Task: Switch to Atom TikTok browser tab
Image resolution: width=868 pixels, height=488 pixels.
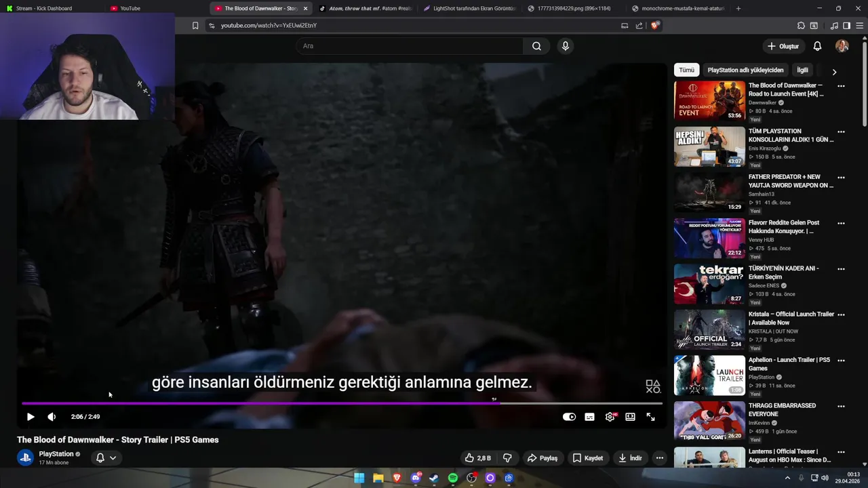Action: (365, 8)
